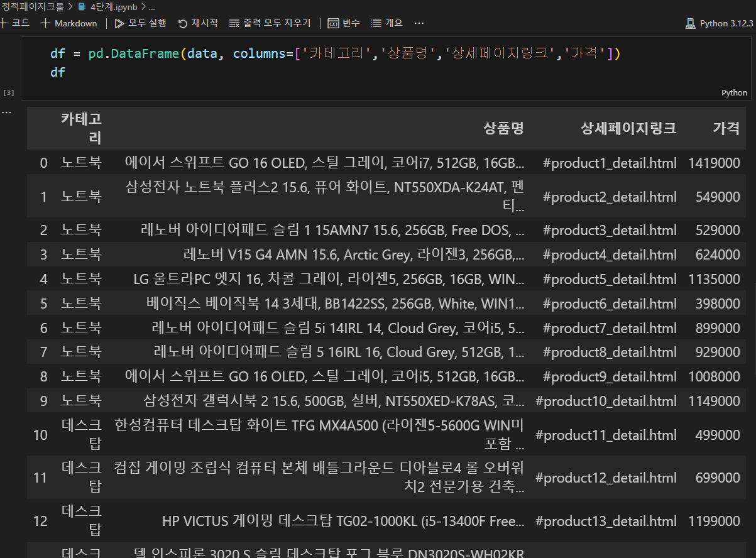This screenshot has width=756, height=558.
Task: Select the #product12_detail.html cell
Action: (x=606, y=478)
